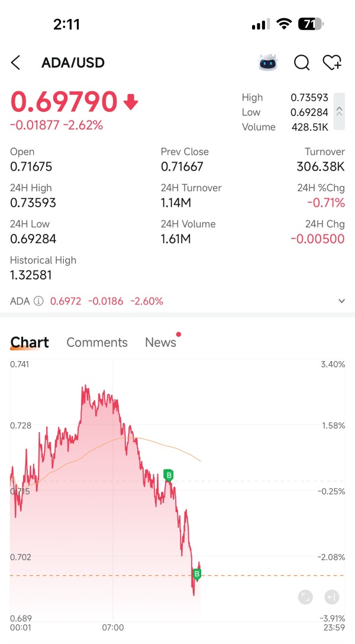Image resolution: width=355 pixels, height=644 pixels.
Task: Add ADA/USD to watchlist favorites
Action: [332, 63]
